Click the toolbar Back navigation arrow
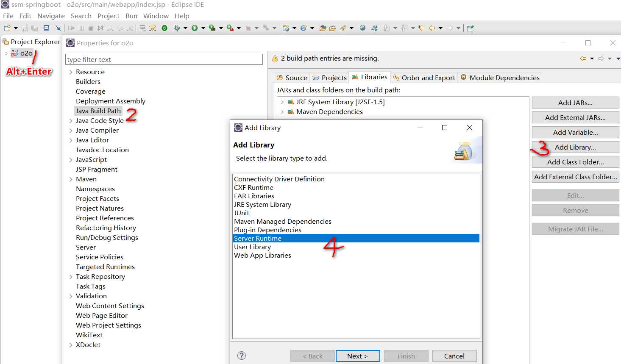621x364 pixels. (x=432, y=28)
